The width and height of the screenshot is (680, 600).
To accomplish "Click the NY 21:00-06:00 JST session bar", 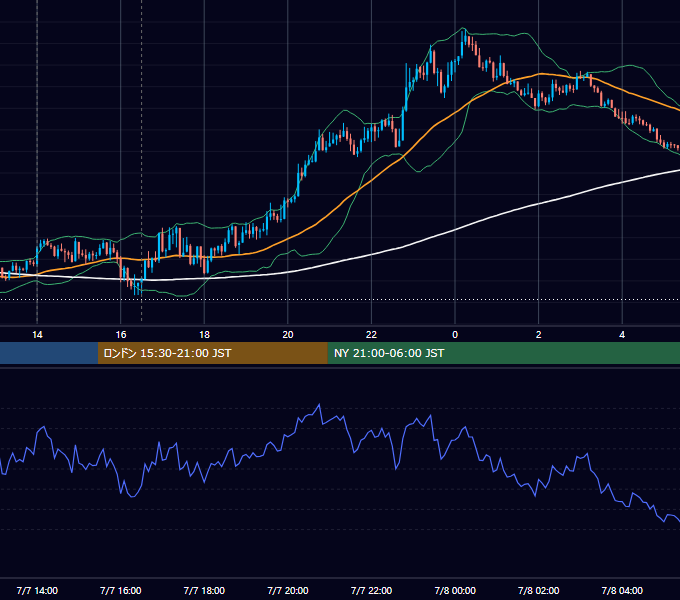I will click(x=503, y=353).
